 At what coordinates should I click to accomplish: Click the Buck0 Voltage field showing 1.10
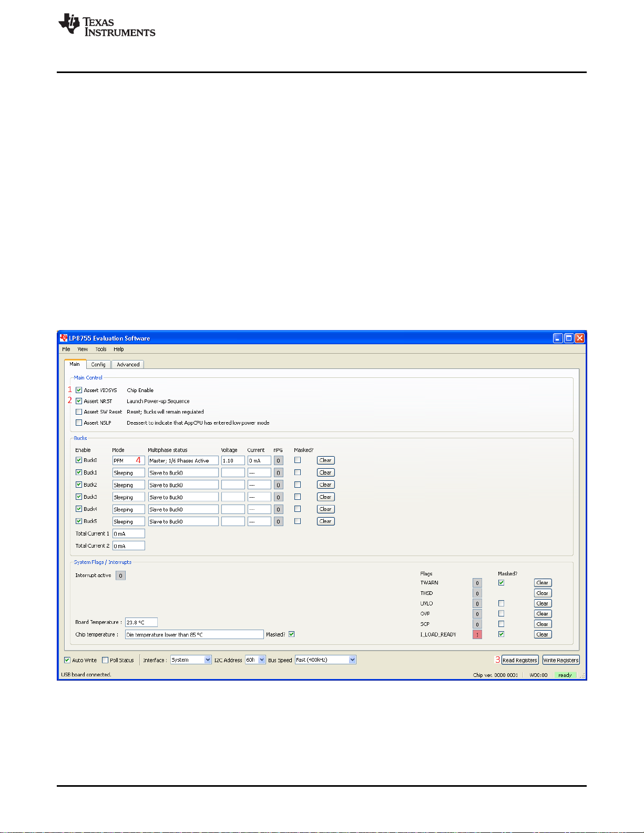pyautogui.click(x=233, y=460)
